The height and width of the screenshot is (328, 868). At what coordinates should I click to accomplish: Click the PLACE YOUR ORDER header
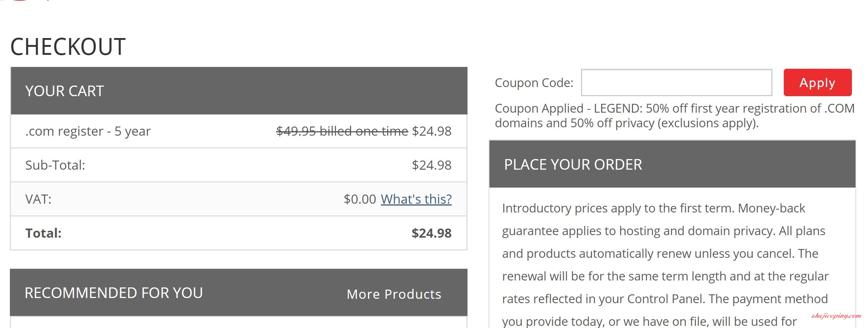pyautogui.click(x=573, y=165)
